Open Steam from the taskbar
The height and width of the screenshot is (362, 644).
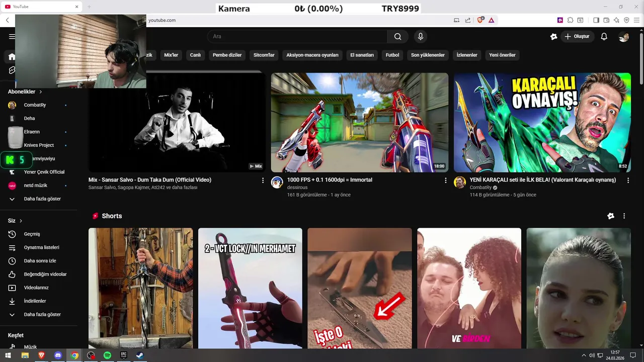coord(140,355)
